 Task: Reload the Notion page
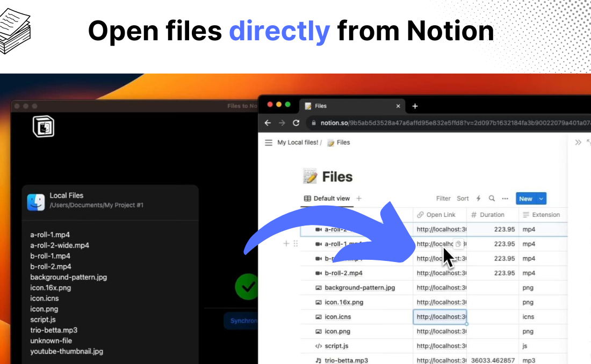296,123
